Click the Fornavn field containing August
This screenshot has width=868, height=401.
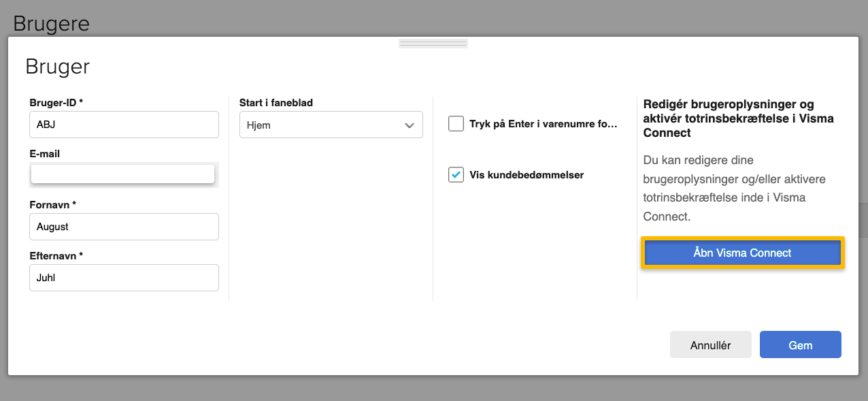click(124, 226)
